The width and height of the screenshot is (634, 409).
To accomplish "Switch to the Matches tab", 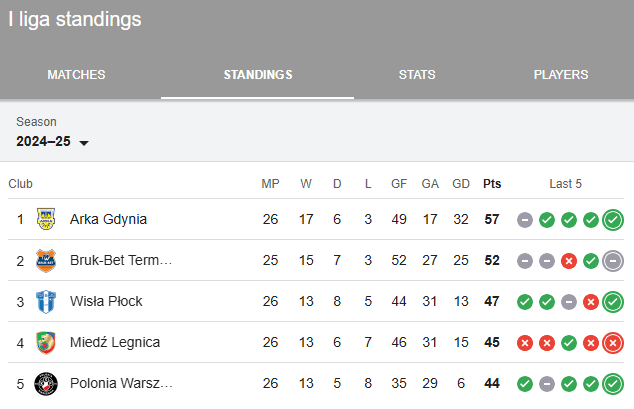I will 76,75.
